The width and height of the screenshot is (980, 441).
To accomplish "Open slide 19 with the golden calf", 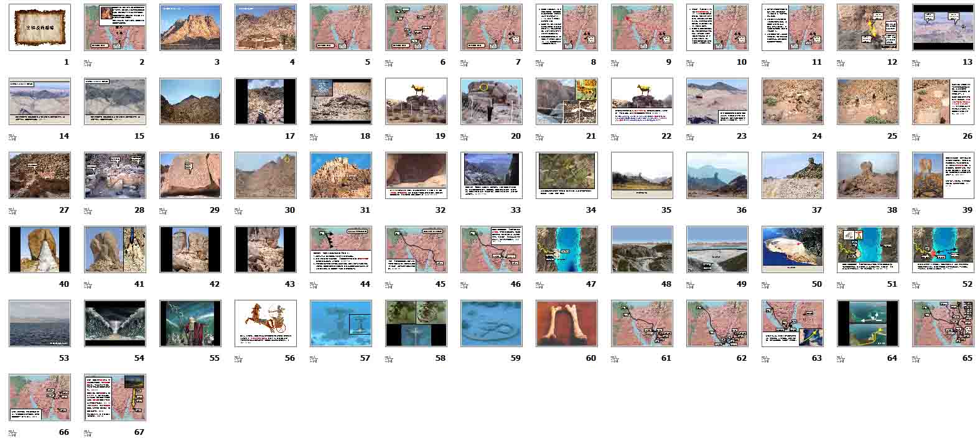I will coord(416,101).
